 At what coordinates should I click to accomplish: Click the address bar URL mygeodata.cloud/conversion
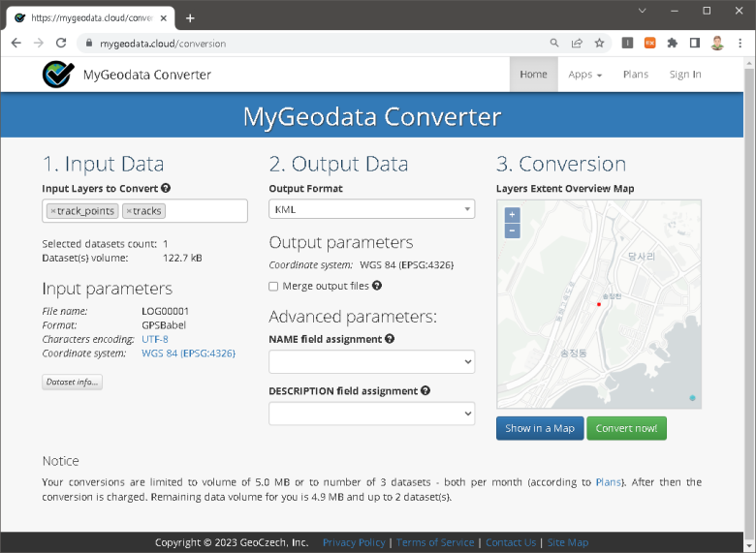163,44
